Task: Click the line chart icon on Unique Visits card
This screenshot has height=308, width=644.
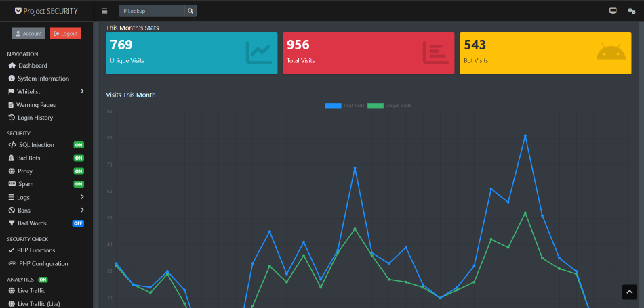Action: (x=259, y=53)
